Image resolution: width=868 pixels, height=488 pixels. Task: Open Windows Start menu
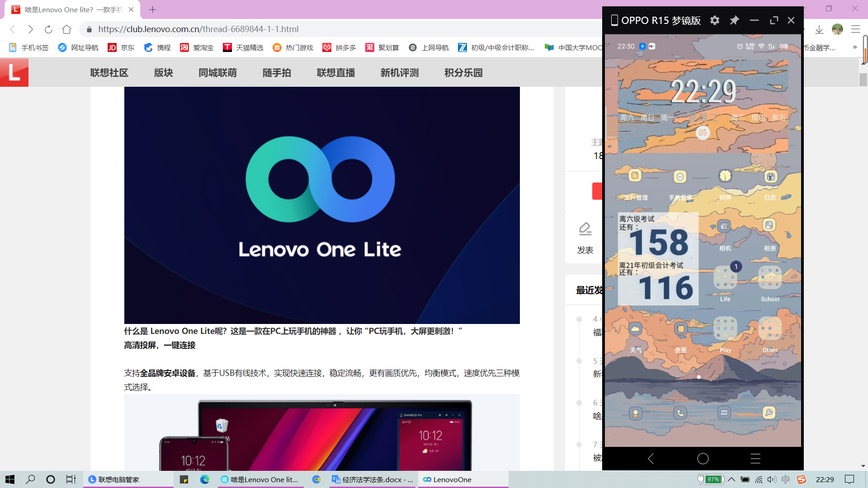[x=10, y=479]
